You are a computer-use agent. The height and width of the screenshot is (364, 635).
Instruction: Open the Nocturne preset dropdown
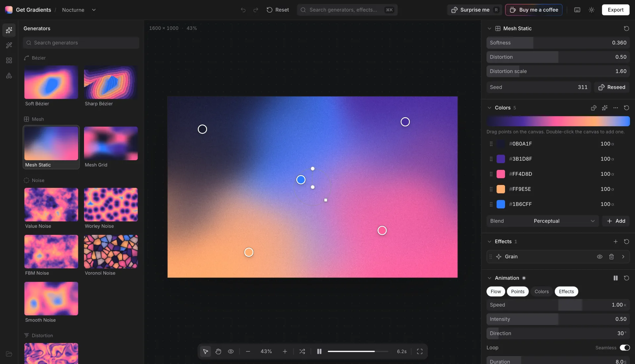click(x=79, y=10)
